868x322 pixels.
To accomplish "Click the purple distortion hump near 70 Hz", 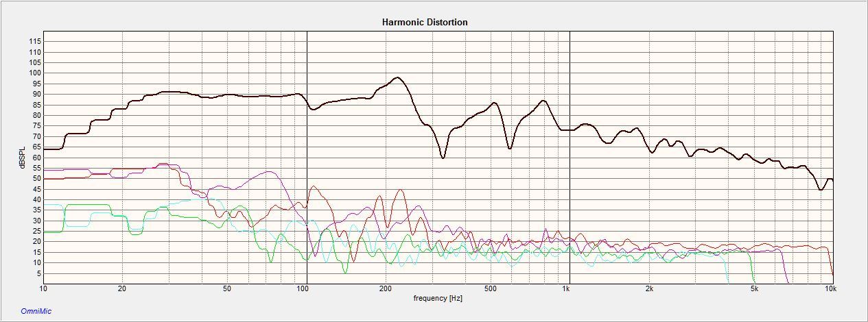I will [270, 172].
